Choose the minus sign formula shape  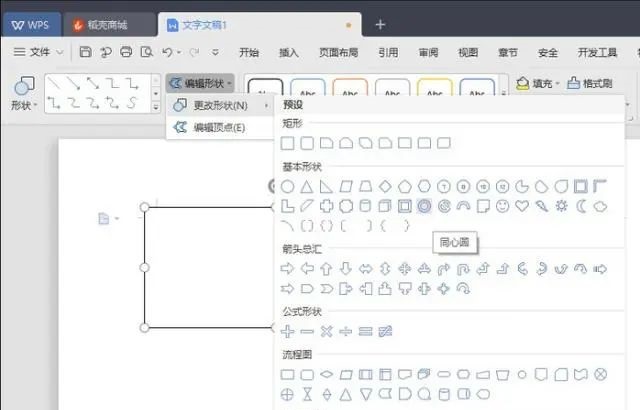click(x=307, y=331)
